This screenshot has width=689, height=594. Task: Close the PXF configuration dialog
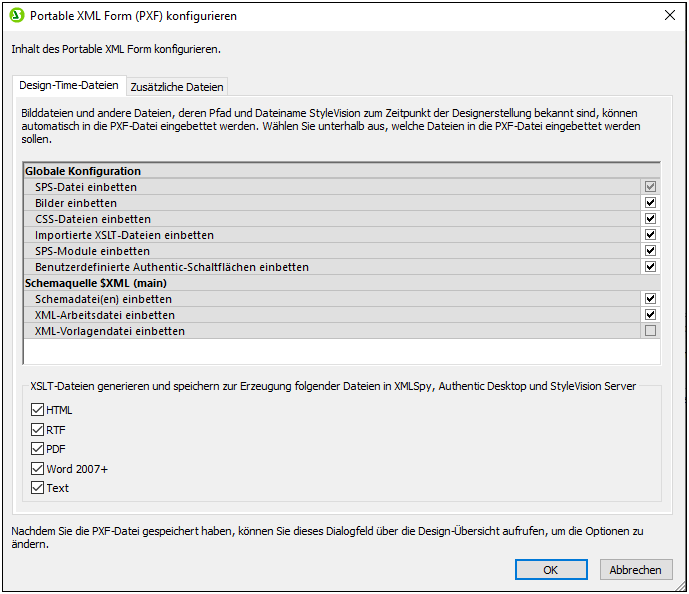click(x=669, y=16)
